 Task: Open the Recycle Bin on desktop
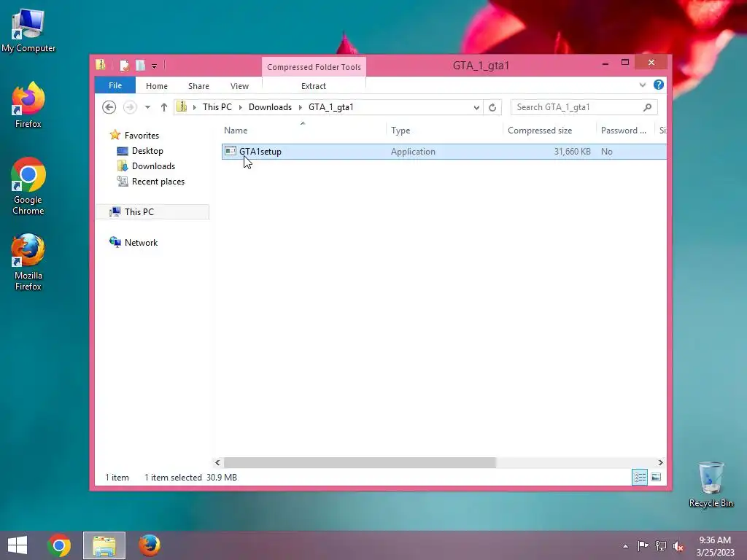coord(711,484)
